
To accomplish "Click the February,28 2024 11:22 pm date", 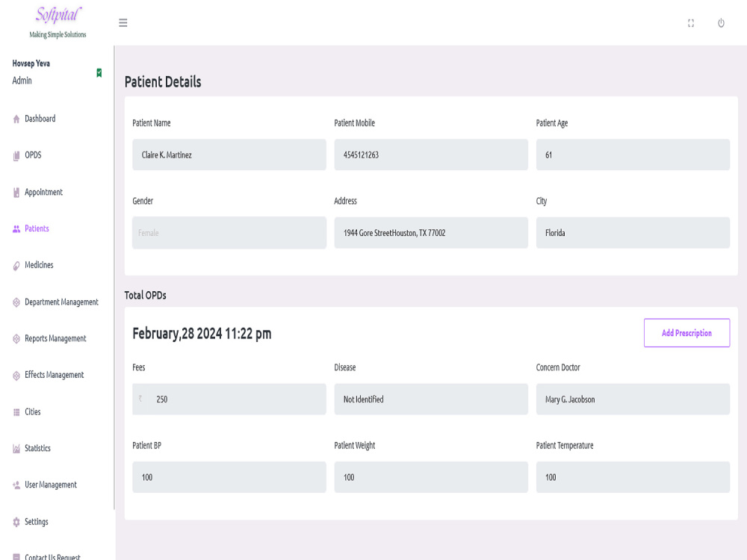I will 202,333.
